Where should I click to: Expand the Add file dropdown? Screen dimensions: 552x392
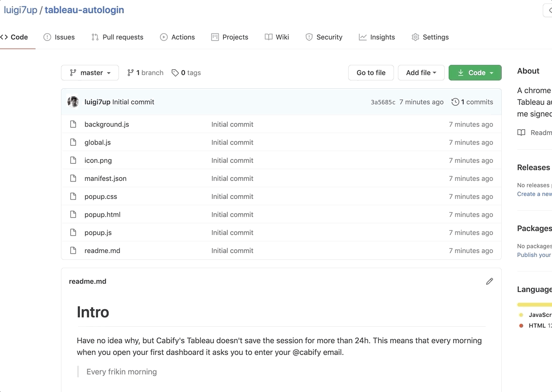[x=421, y=73]
